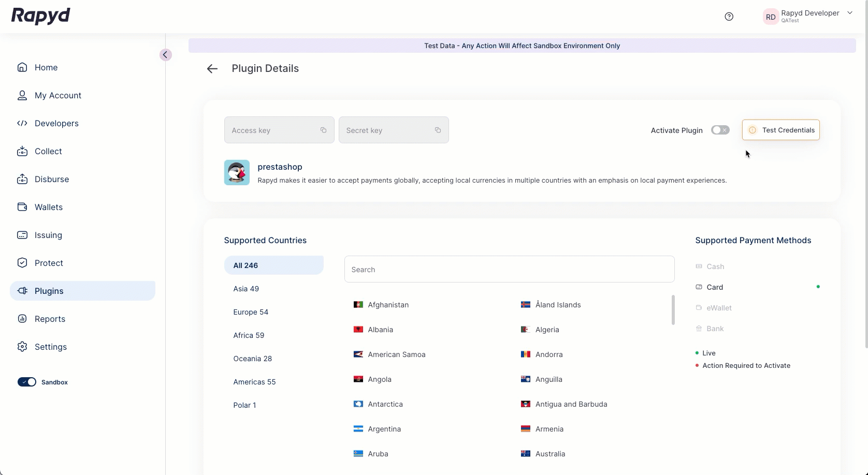Click the Issuing card icon
Screen dimensions: 868x475
tap(22, 235)
